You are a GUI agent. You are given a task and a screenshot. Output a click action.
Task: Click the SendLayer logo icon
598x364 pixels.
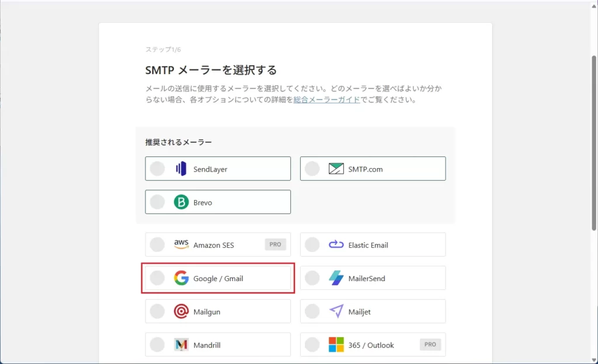tap(181, 169)
